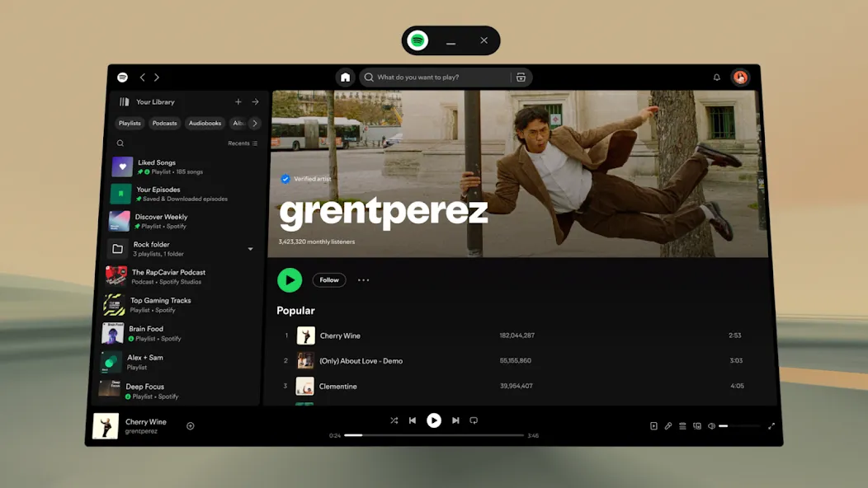Screen dimensions: 868x488
Task: Click Clementine album thumbnail
Action: 304,386
